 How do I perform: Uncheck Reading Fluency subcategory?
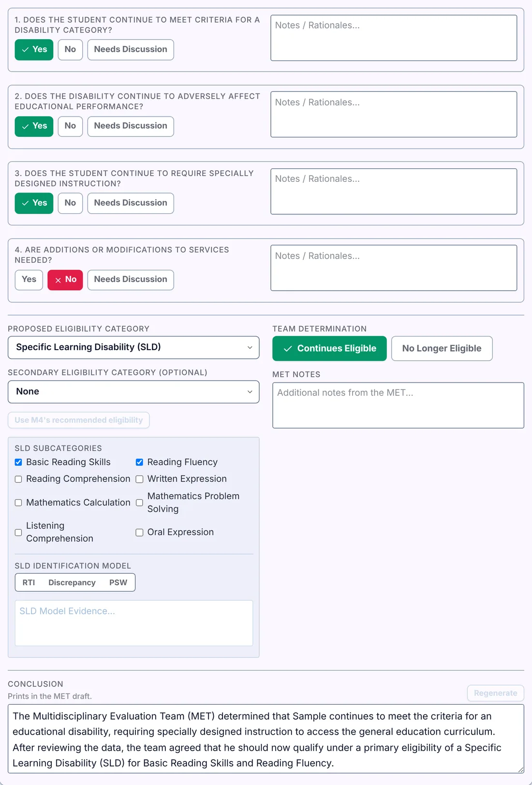click(139, 462)
